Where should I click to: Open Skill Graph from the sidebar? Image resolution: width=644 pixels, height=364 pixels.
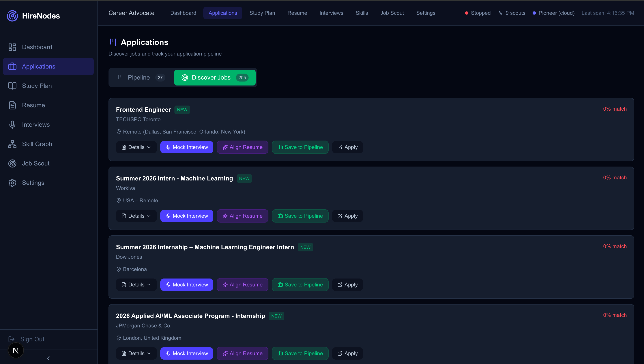[37, 144]
